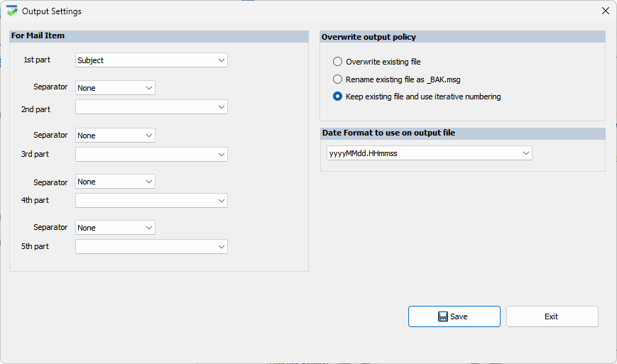Select Keep existing file iterative numbering
Viewport: 617px width, 364px height.
click(x=338, y=96)
